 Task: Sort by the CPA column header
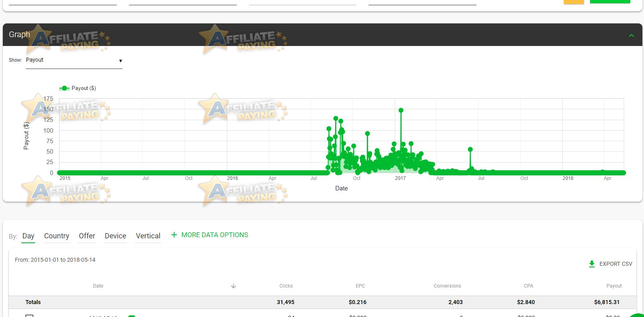528,286
